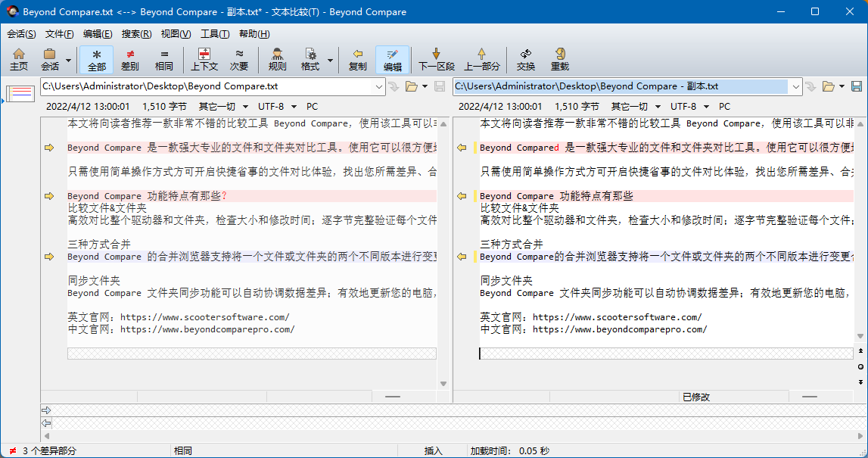Click the right-pointing arrow in the detail row
The width and height of the screenshot is (868, 458).
click(46, 410)
